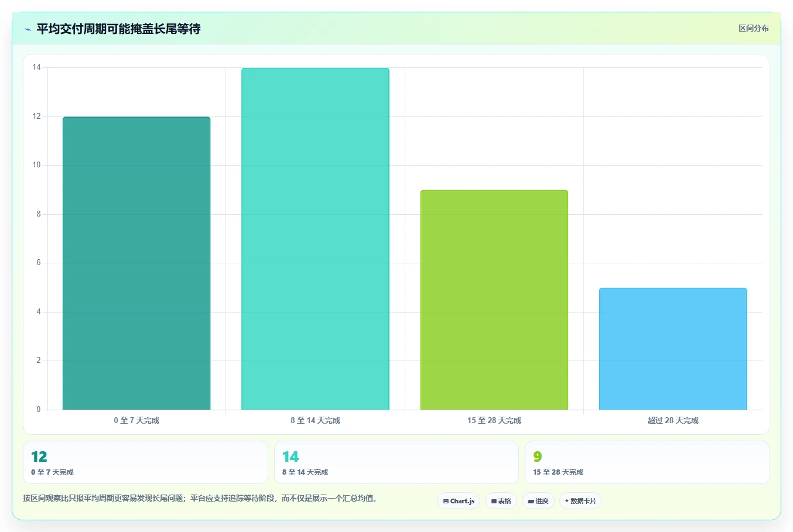Select the 进度 tag chip

click(x=538, y=501)
